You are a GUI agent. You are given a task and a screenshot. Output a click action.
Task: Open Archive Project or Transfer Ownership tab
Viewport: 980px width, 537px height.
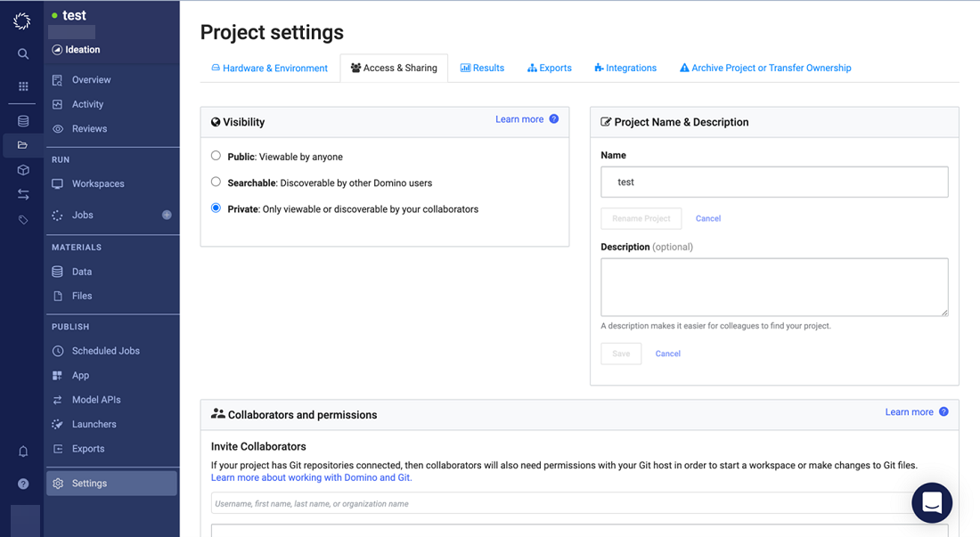point(765,68)
